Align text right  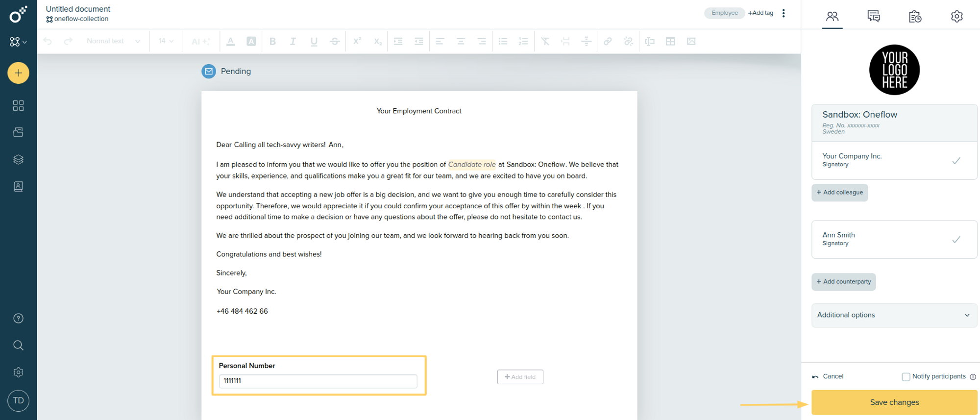coord(482,41)
